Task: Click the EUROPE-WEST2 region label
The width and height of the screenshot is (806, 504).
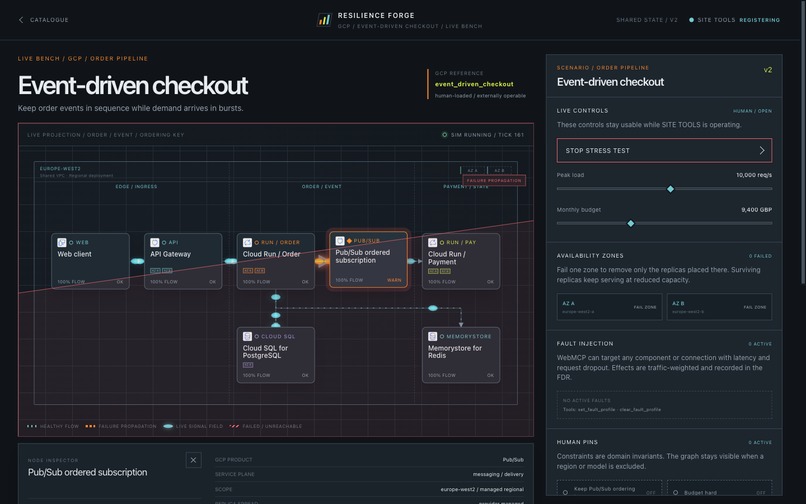Action: coord(60,169)
